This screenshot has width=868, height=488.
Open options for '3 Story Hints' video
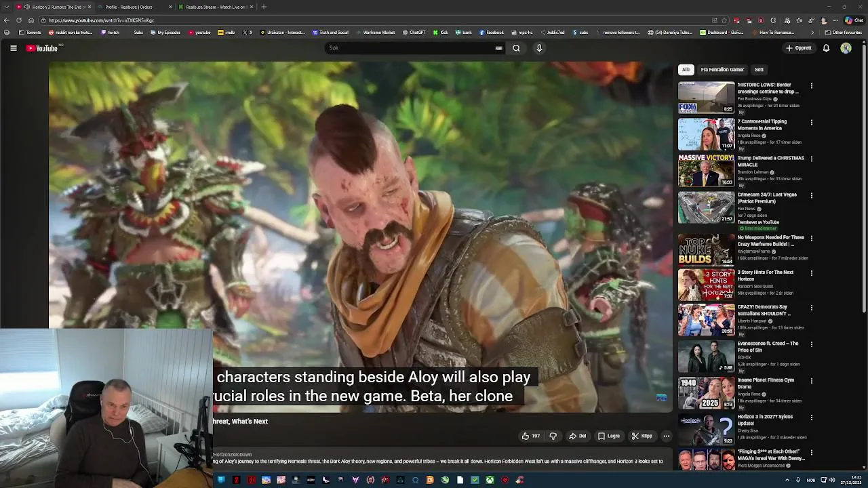point(811,273)
